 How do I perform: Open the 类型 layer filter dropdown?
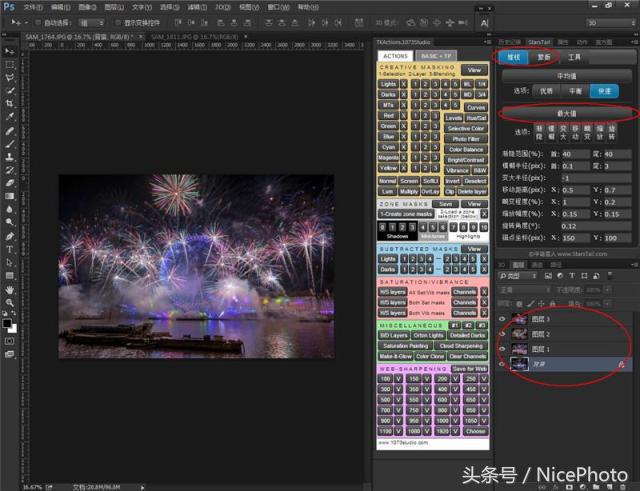(518, 276)
